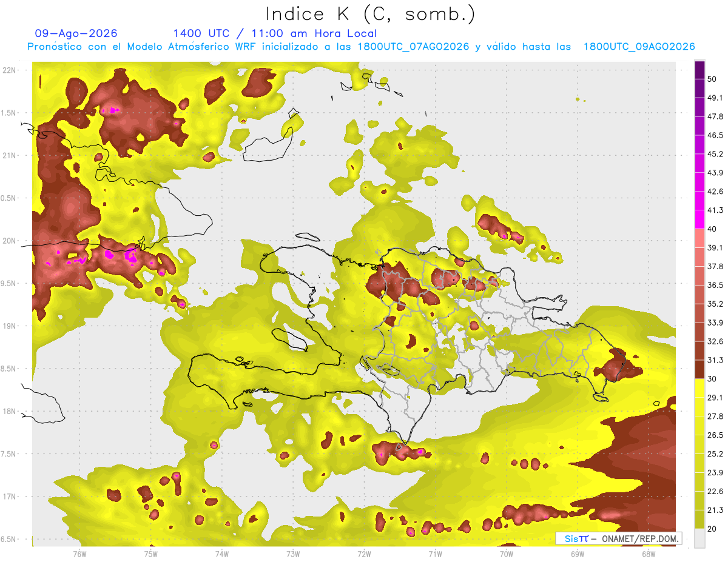Screen dimensions: 728x562
Task: Click the longitude axis label "70W"
Action: click(507, 554)
